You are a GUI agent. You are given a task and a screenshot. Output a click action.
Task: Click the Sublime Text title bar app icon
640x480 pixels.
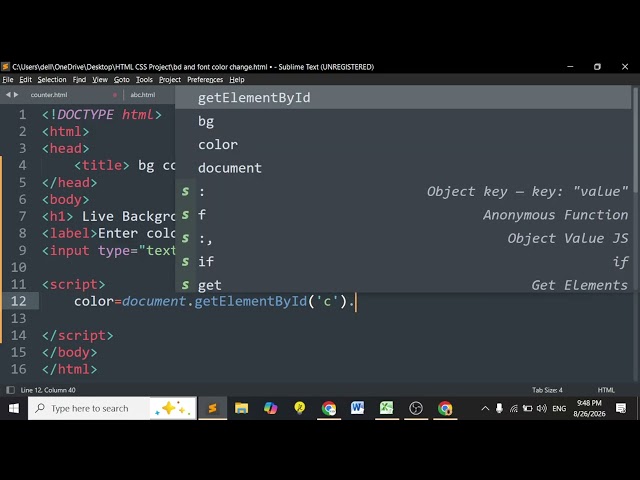pyautogui.click(x=6, y=67)
